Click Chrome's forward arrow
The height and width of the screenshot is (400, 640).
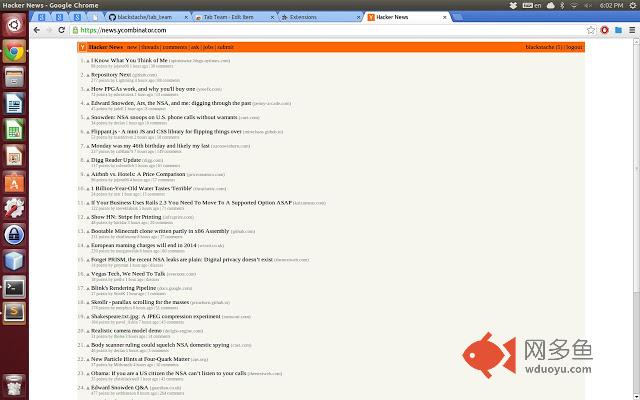point(49,30)
